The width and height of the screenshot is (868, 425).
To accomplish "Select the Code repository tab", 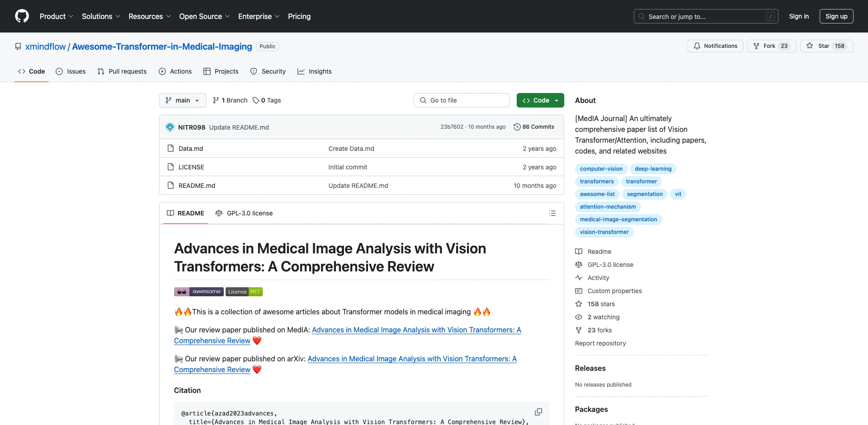I will 32,71.
